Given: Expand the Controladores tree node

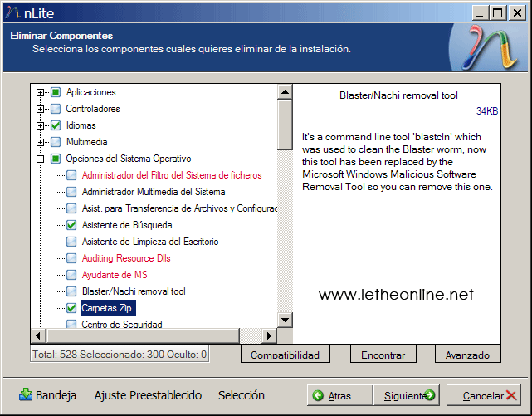Looking at the screenshot, I should coord(40,109).
